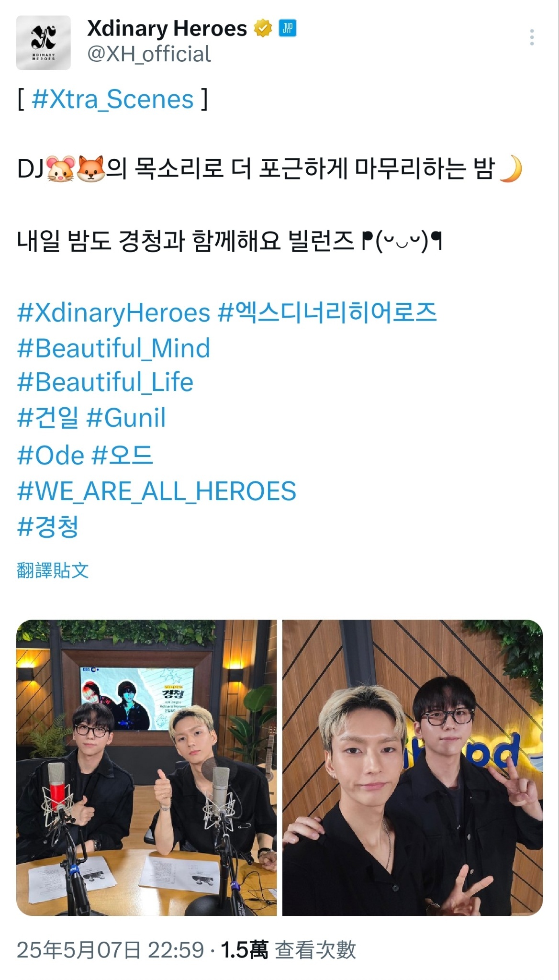The height and width of the screenshot is (980, 559).
Task: Open the right selfie photo with peace signs
Action: (x=413, y=768)
